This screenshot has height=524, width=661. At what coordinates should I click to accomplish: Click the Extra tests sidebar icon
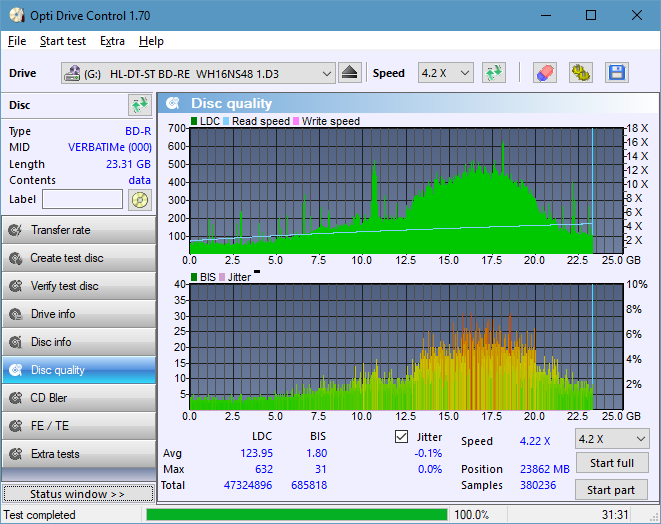[x=16, y=454]
